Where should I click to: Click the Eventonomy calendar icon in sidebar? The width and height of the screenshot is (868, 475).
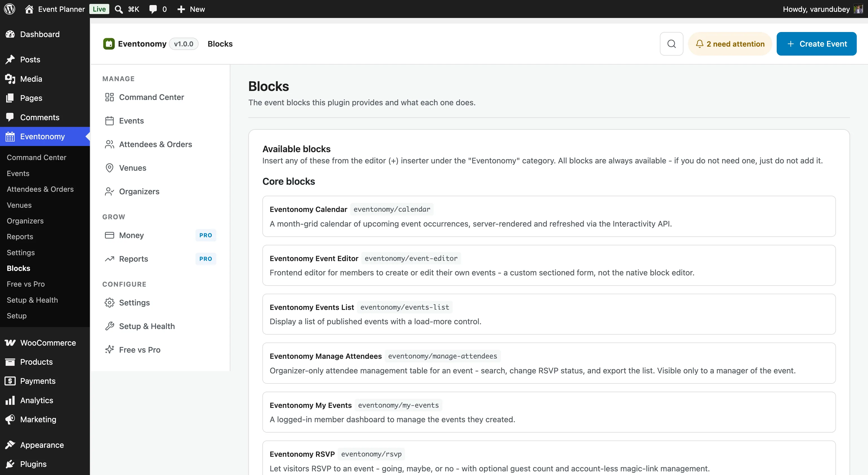click(x=10, y=136)
